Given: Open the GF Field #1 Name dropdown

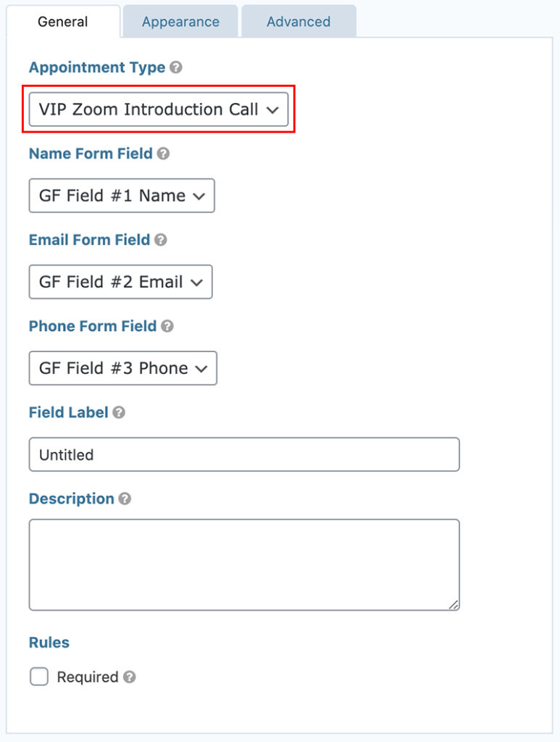Looking at the screenshot, I should point(121,196).
